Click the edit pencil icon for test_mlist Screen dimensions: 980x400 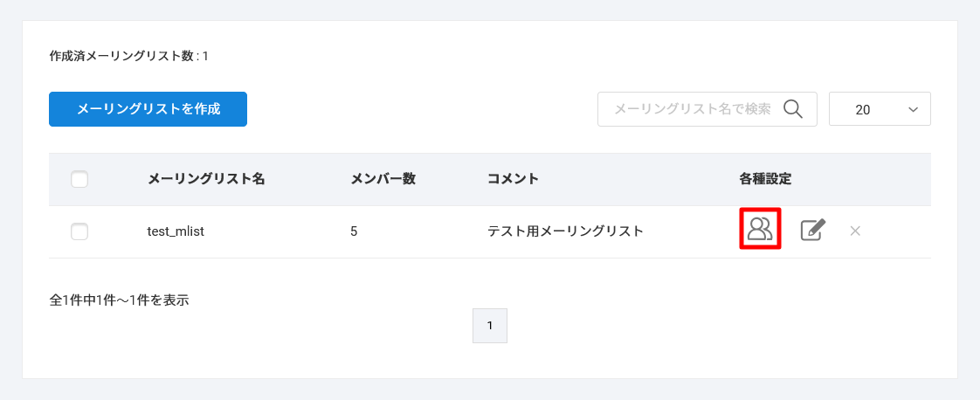pyautogui.click(x=812, y=231)
